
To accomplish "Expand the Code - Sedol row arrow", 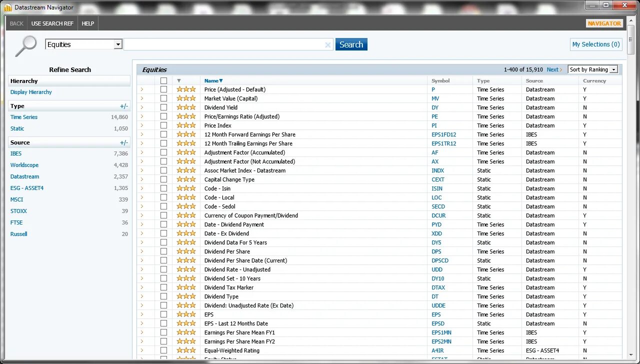I will coord(141,206).
